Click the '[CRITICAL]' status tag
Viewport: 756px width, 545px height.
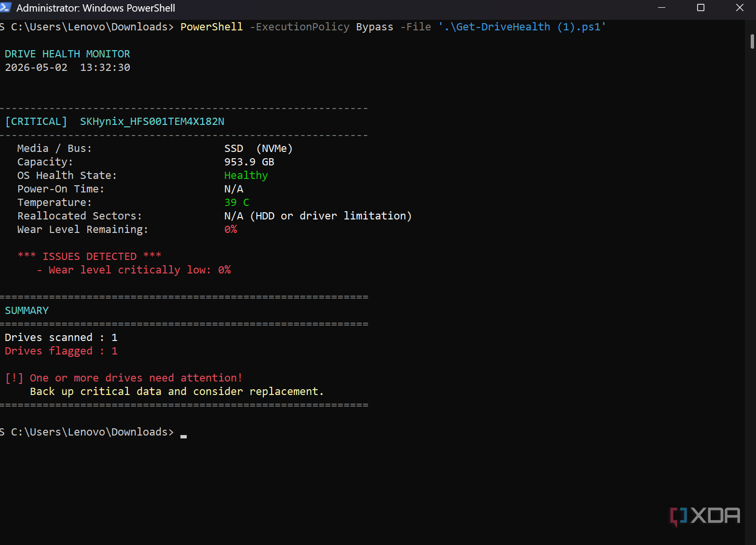coord(36,122)
